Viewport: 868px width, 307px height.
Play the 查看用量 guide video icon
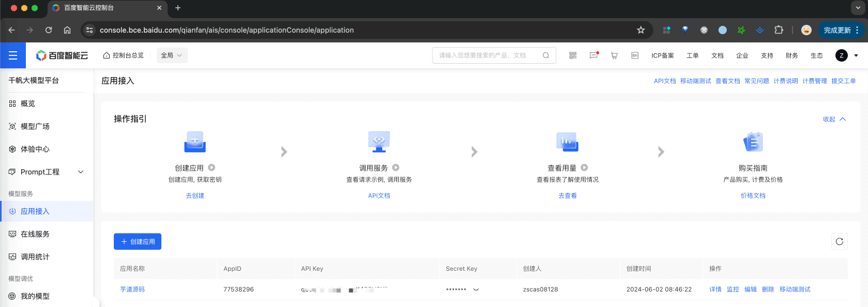click(x=585, y=168)
